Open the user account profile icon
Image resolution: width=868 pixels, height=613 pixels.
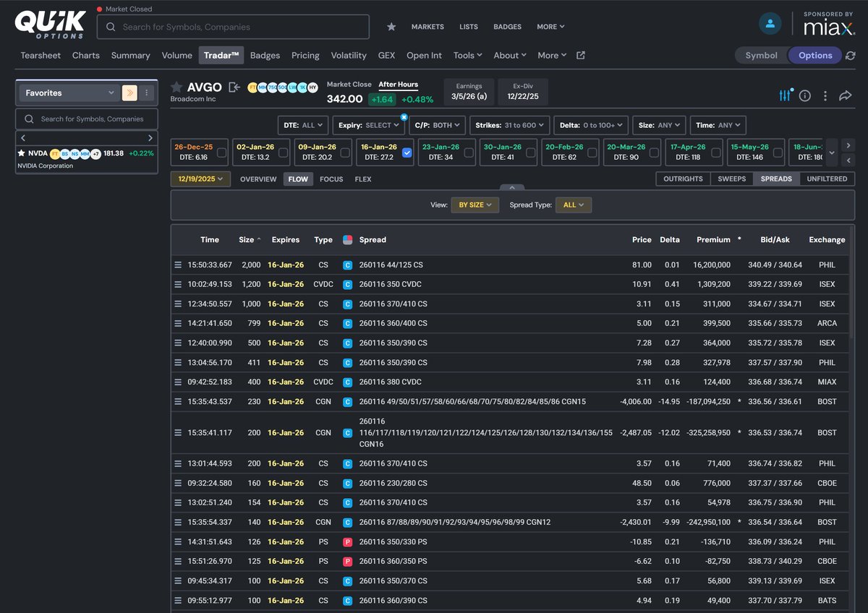770,23
